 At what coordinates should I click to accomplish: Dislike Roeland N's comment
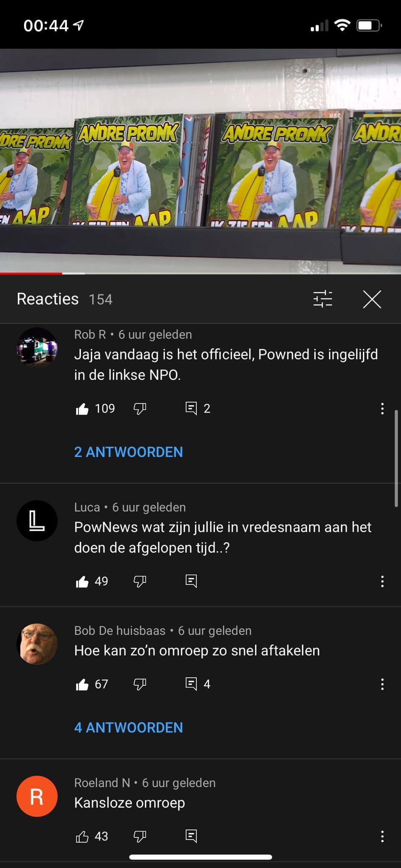coord(140,836)
